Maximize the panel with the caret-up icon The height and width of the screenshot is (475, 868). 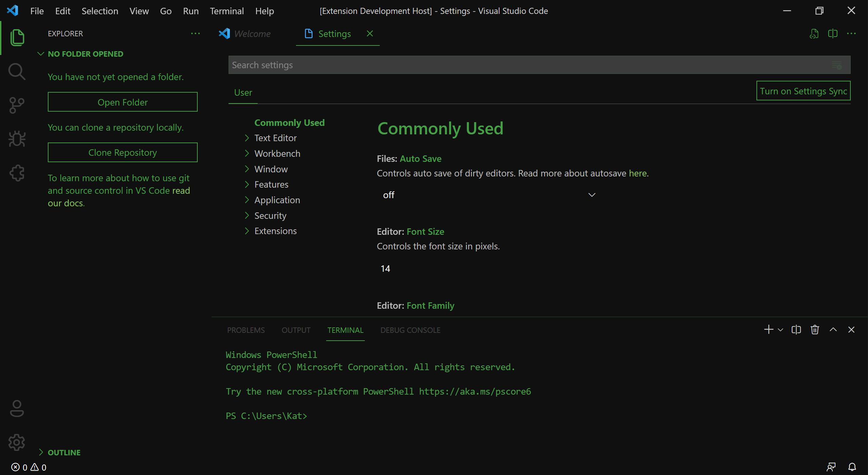tap(833, 330)
